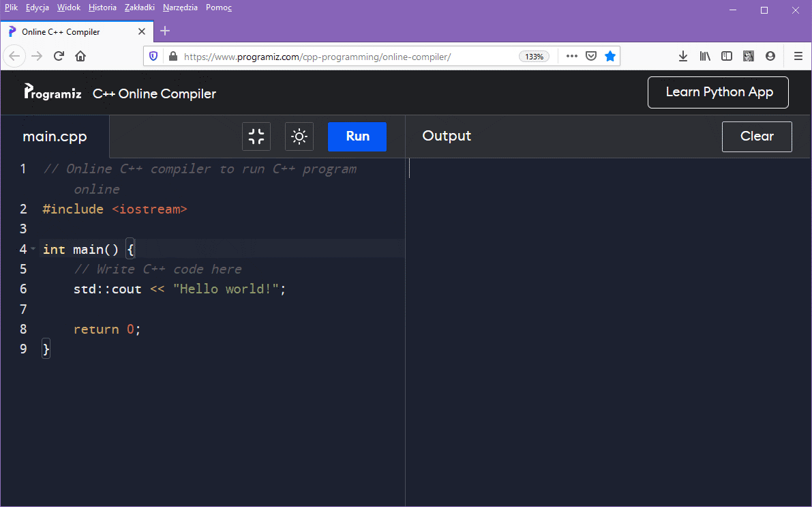812x507 pixels.
Task: Run the C++ program
Action: pyautogui.click(x=357, y=136)
